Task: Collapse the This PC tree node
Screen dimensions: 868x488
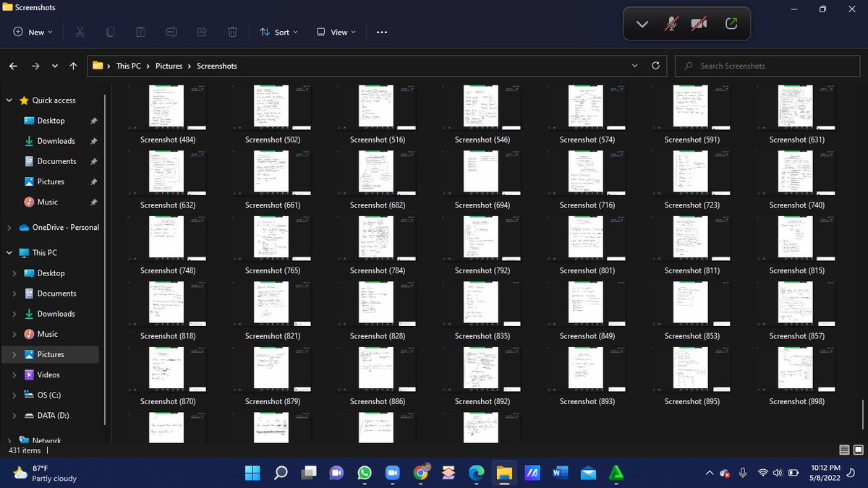Action: pos(9,253)
